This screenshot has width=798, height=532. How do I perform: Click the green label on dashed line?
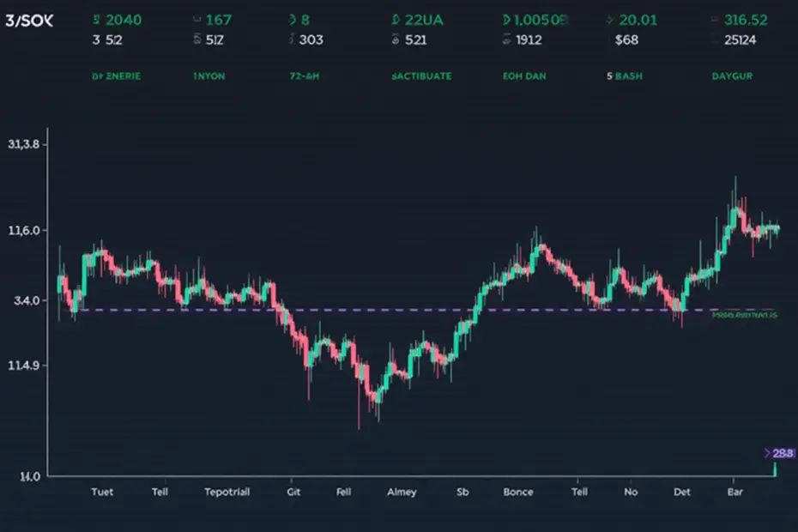744,315
